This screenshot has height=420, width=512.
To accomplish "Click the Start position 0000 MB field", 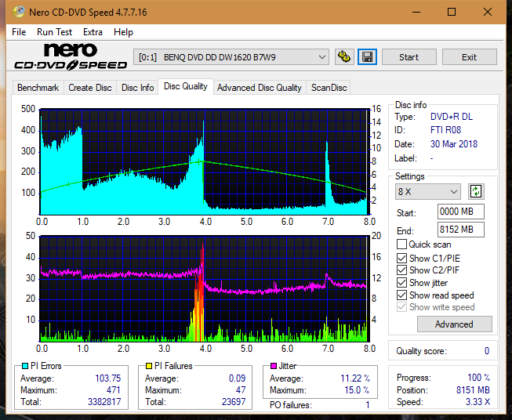I will 460,212.
